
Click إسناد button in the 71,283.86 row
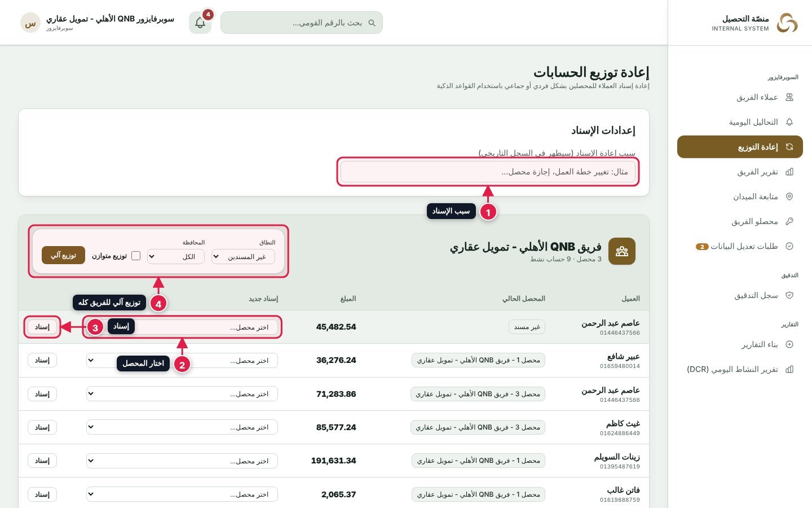pyautogui.click(x=42, y=394)
